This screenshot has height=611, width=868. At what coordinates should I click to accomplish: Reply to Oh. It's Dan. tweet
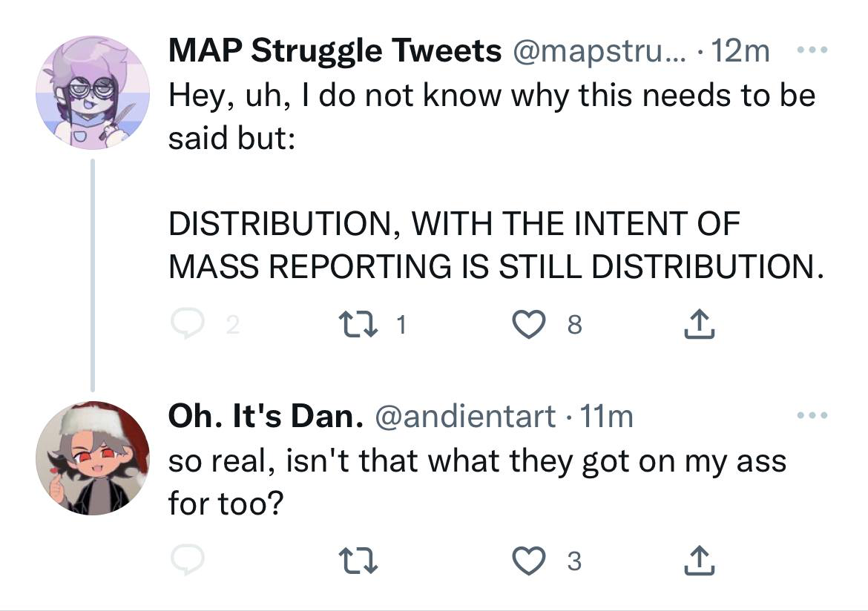[x=188, y=560]
